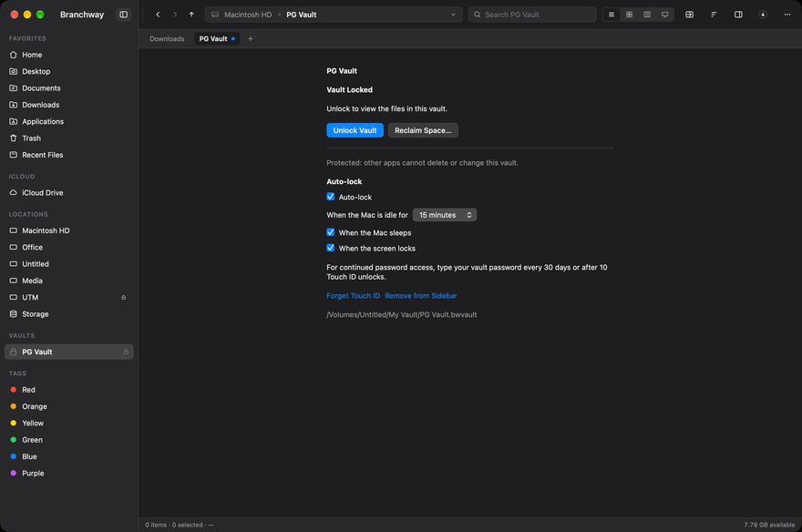Click the Forget Touch ID link
The height and width of the screenshot is (532, 802).
(x=354, y=296)
